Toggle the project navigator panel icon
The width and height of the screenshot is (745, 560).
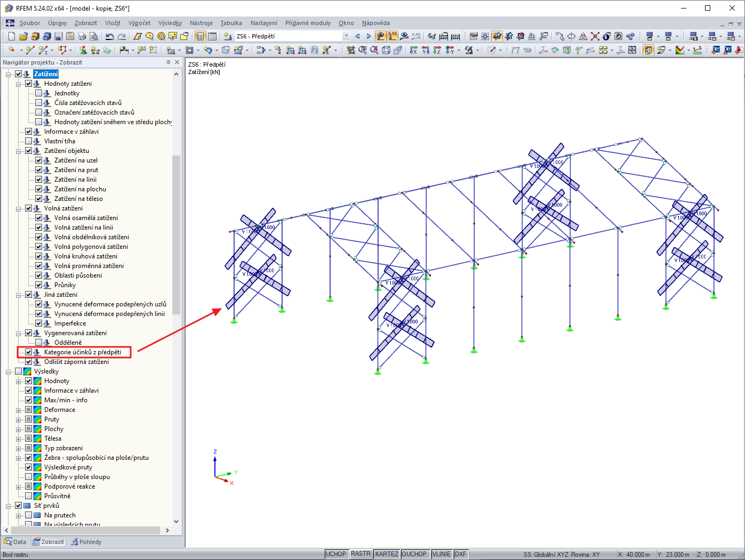click(x=199, y=36)
